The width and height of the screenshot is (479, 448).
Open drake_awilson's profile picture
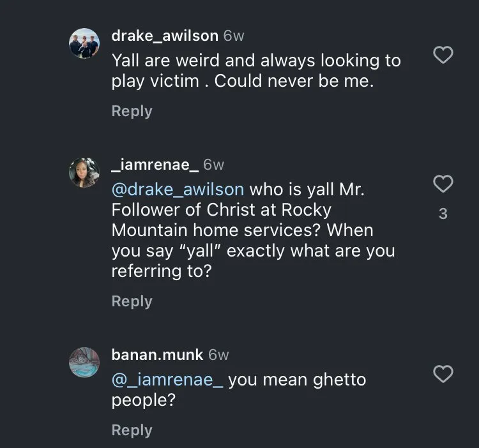pyautogui.click(x=84, y=43)
